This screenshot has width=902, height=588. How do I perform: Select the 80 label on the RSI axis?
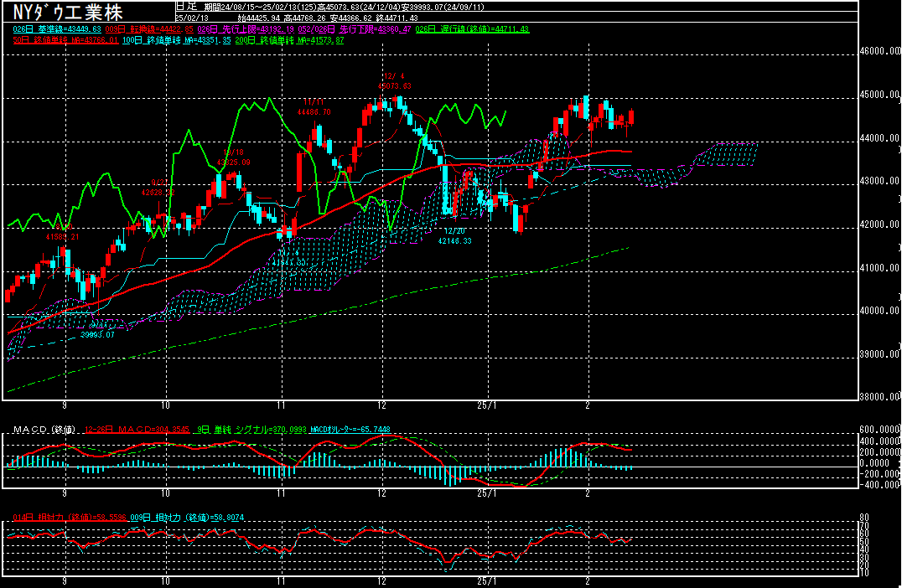(x=864, y=518)
